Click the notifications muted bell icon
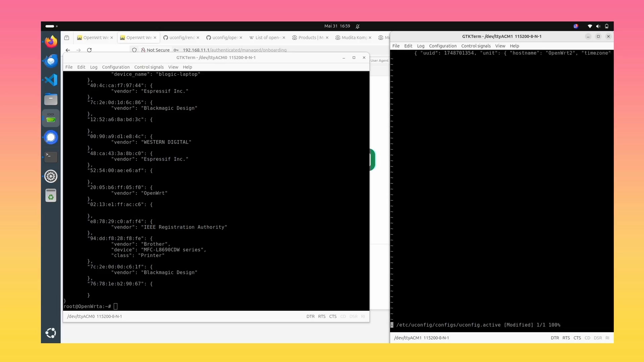Image resolution: width=644 pixels, height=362 pixels. tap(358, 26)
